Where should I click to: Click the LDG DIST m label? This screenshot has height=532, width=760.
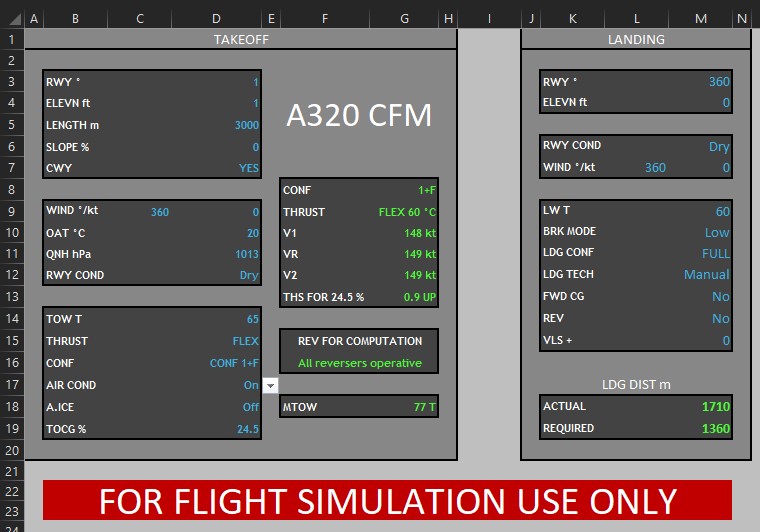pos(636,385)
